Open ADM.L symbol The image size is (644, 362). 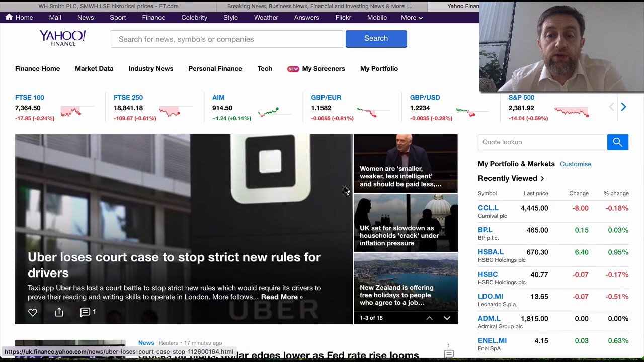[489, 319]
